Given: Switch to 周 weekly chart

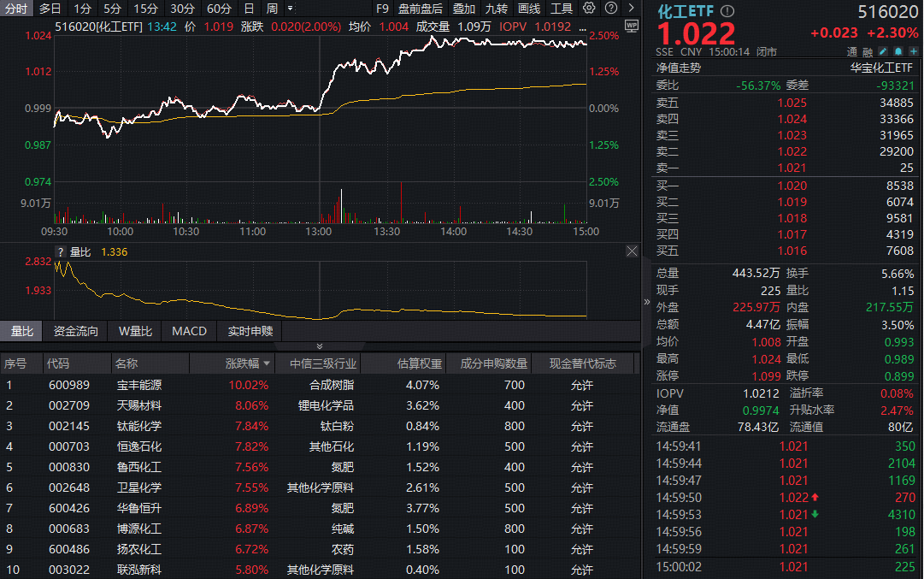Looking at the screenshot, I should [272, 9].
